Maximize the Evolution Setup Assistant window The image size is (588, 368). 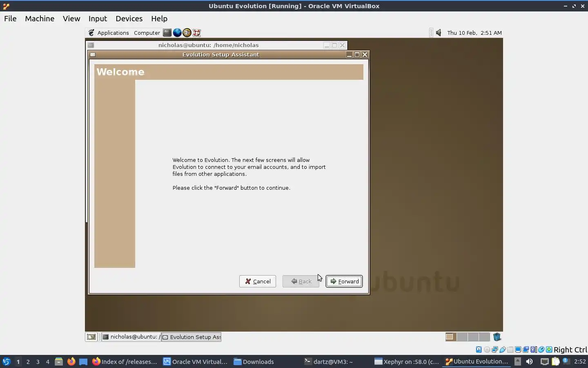tap(357, 54)
